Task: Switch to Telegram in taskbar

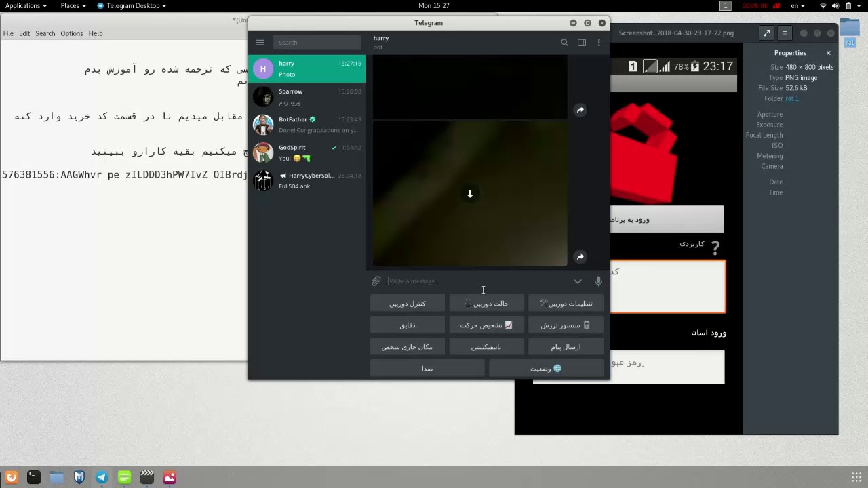Action: point(102,478)
